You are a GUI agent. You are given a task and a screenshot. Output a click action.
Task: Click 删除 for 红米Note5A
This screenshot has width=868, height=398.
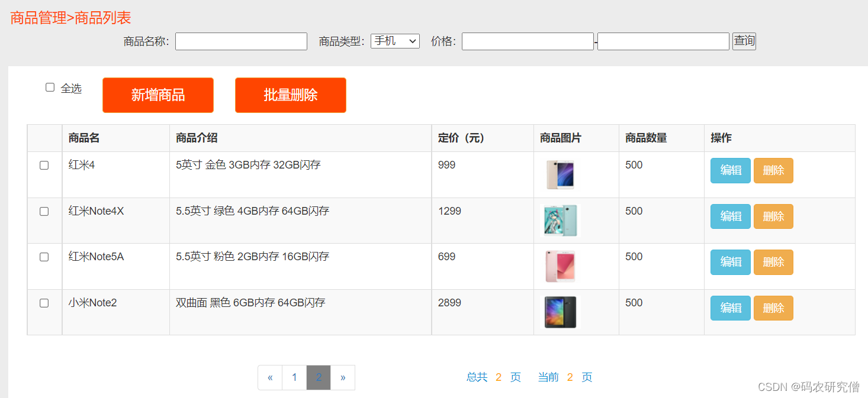[x=773, y=262]
